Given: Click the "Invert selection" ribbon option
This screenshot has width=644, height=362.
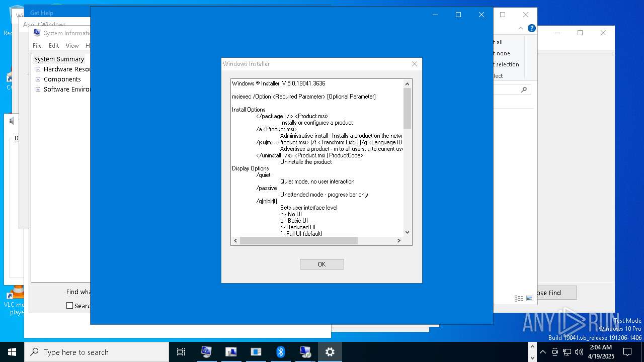Looking at the screenshot, I should 506,64.
